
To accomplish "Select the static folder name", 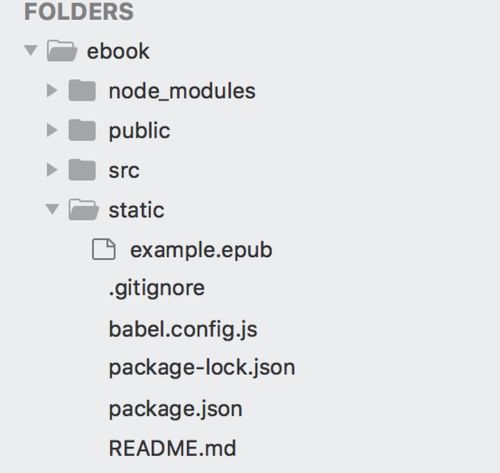I will (x=137, y=210).
